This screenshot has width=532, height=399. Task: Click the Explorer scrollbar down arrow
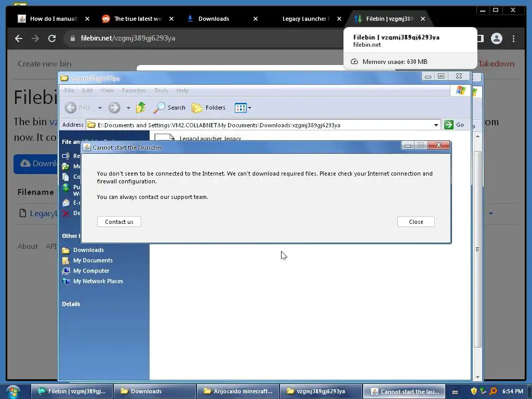[x=478, y=377]
